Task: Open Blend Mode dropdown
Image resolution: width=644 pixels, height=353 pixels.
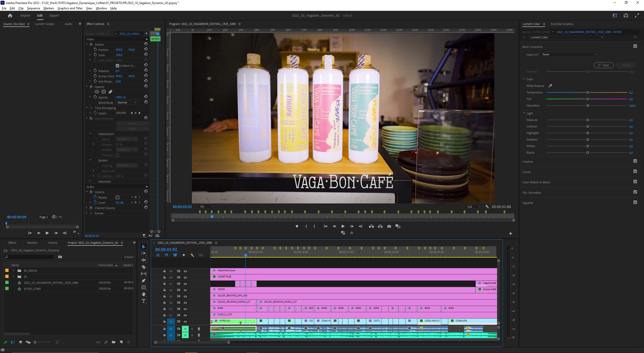Action: pos(127,102)
